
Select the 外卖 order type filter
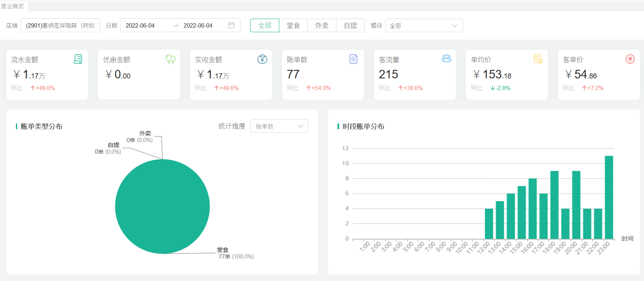[x=322, y=26]
